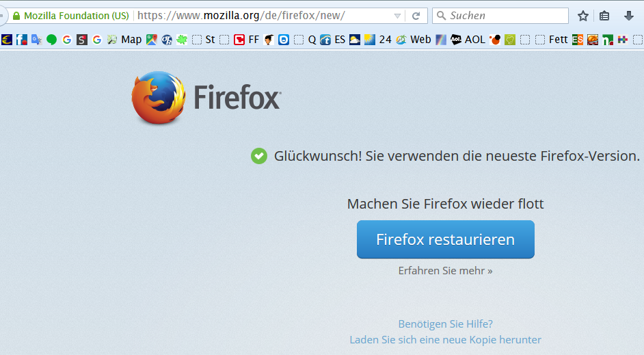Click the green checkmark status icon
The image size is (644, 355).
point(259,156)
